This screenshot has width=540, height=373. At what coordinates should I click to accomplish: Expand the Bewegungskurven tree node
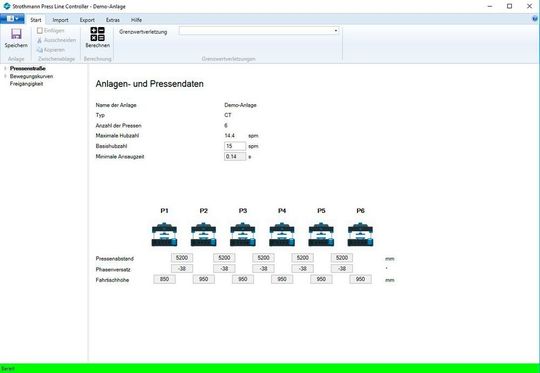click(x=5, y=76)
